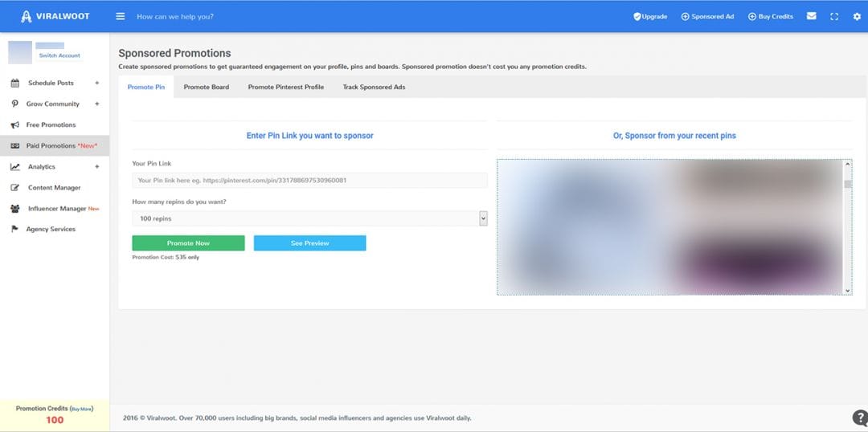Screen dimensions: 868x432
Task: Click the Grow Community Pinterest icon
Action: tap(15, 104)
